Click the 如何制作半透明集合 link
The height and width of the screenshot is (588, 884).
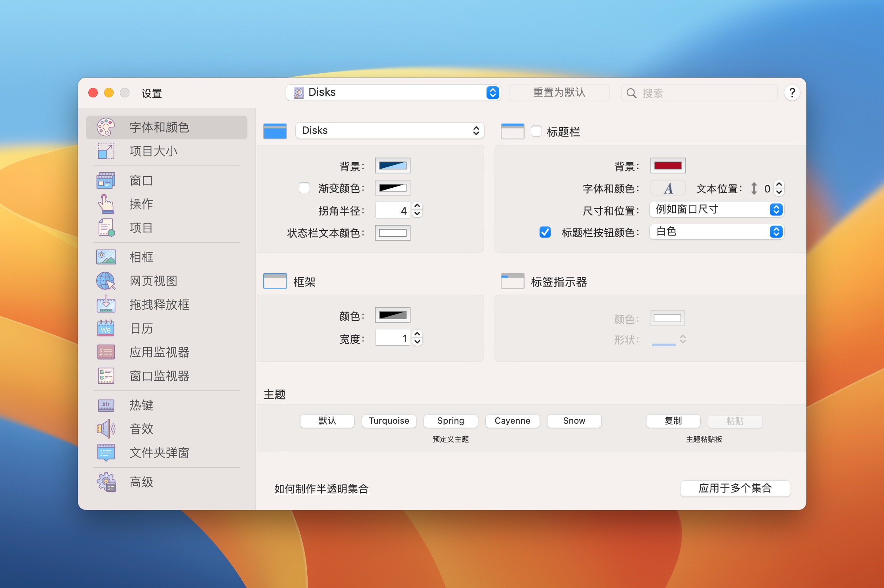tap(321, 489)
